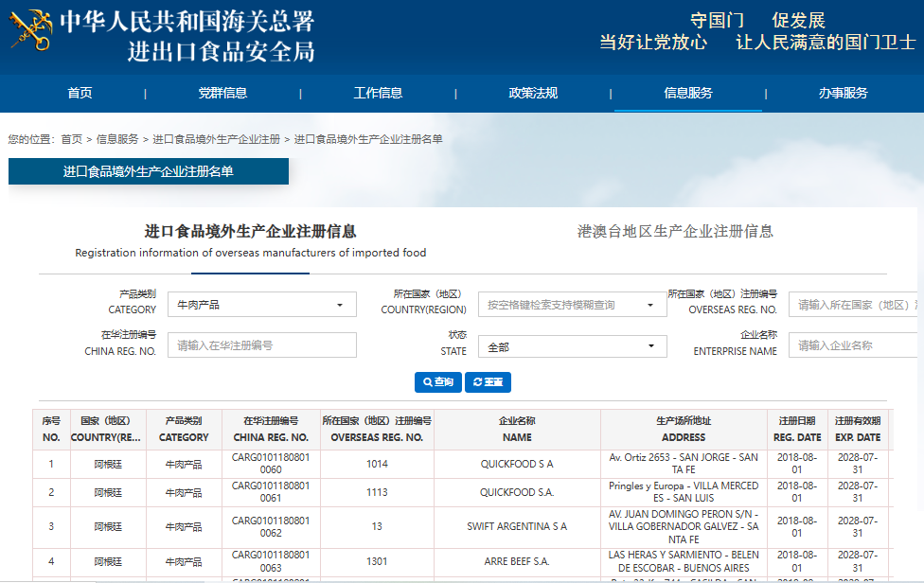
Task: Expand the 产品类别 CATEGORY dropdown
Action: click(261, 305)
